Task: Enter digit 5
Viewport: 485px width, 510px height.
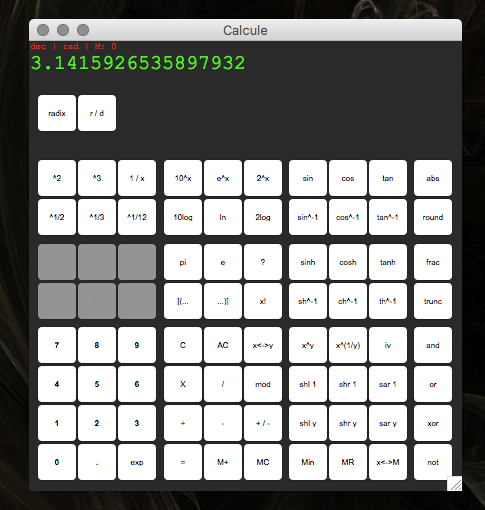Action: (x=97, y=384)
